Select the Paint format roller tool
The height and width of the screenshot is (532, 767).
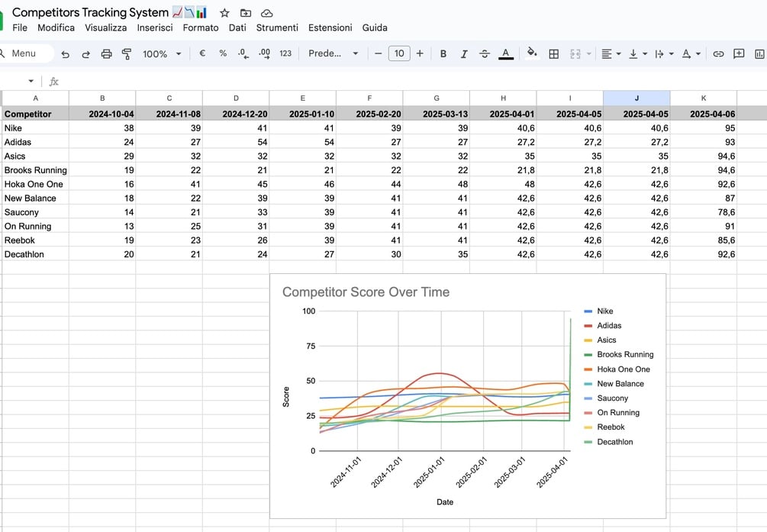pyautogui.click(x=127, y=54)
